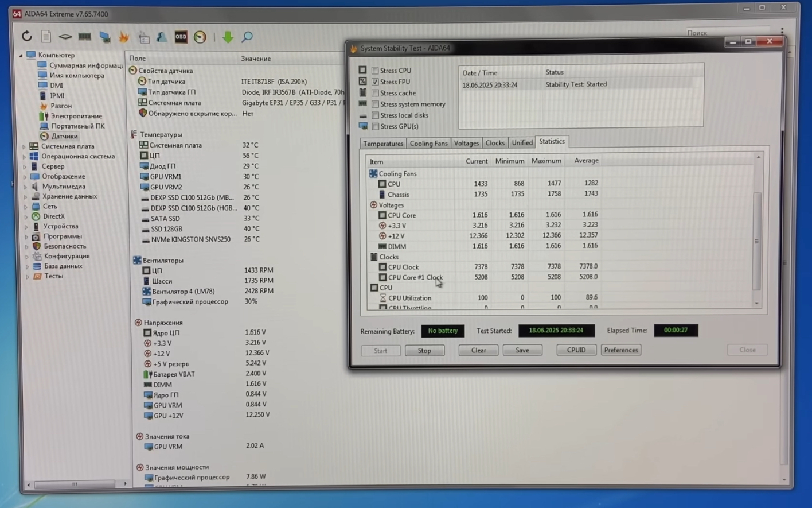Expand the Сеть tree node

point(25,207)
